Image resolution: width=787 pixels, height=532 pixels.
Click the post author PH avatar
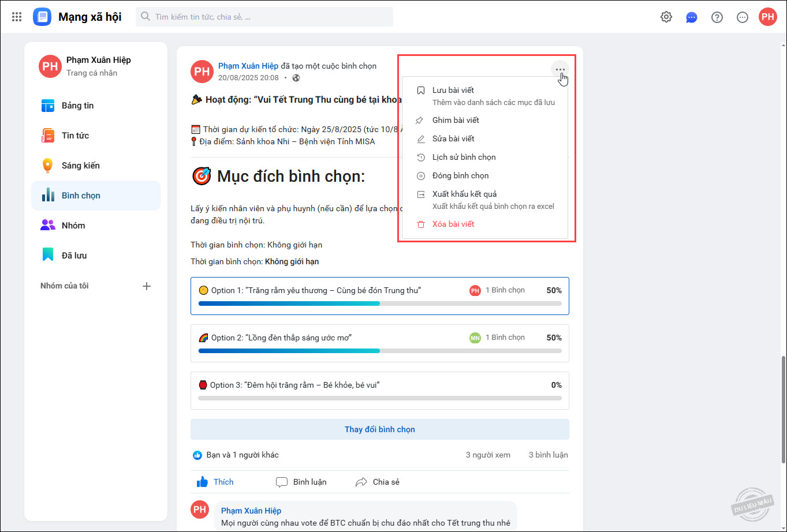point(202,72)
